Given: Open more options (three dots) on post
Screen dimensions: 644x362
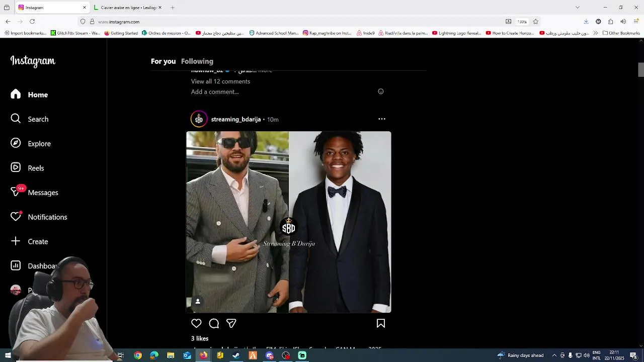Looking at the screenshot, I should click(382, 119).
